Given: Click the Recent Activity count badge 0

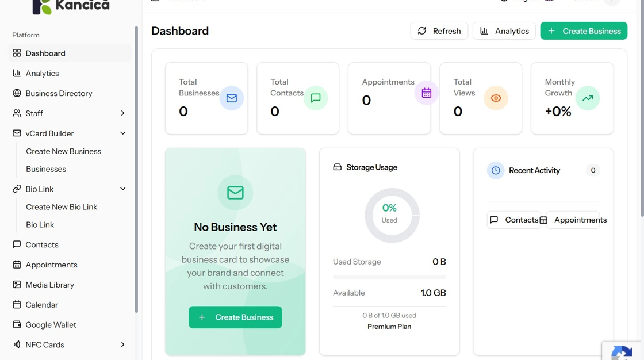Looking at the screenshot, I should coord(593,170).
